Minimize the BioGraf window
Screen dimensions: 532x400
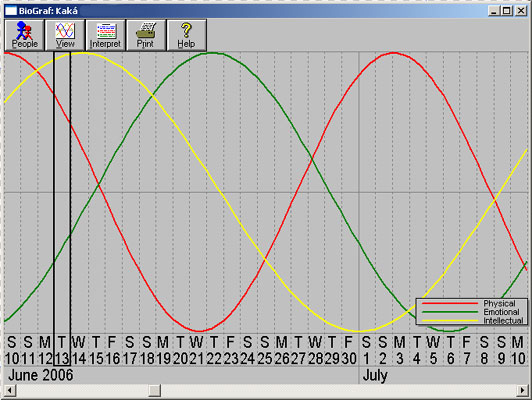[x=494, y=11]
